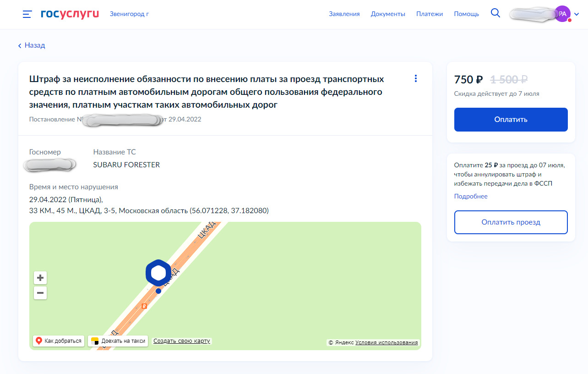Zoom in the map with plus button
Screen dimensions: 588x374
(40, 278)
